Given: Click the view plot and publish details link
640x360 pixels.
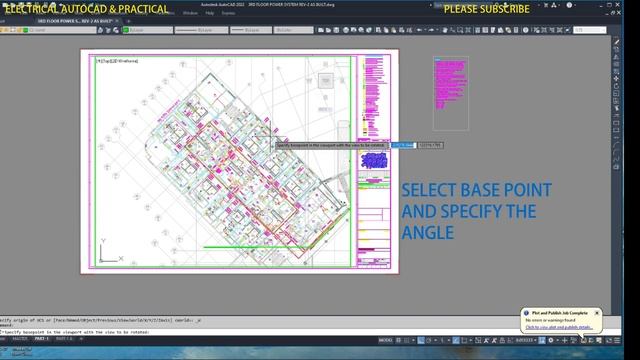Looking at the screenshot, I should tap(559, 327).
